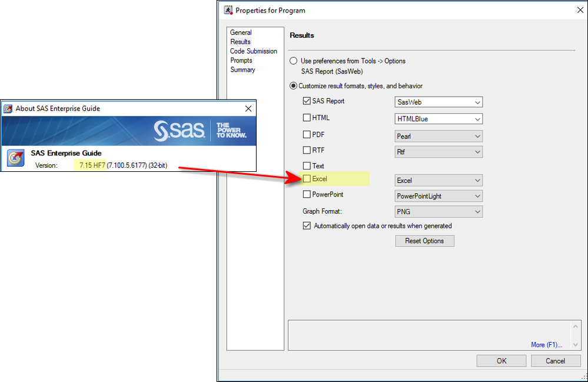Click the Graph Format: label
This screenshot has height=382, width=588.
coord(322,211)
